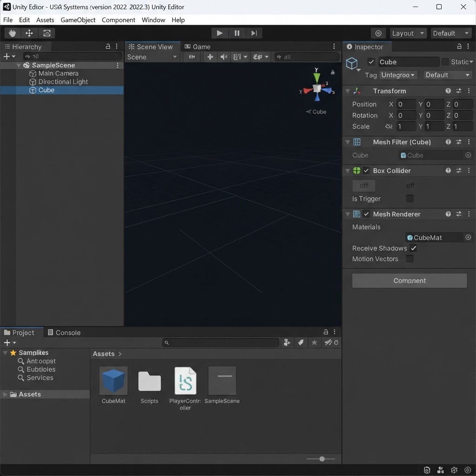Open Inspector panel three-dot menu
Viewport: 476px width, 476px height.
point(468,46)
